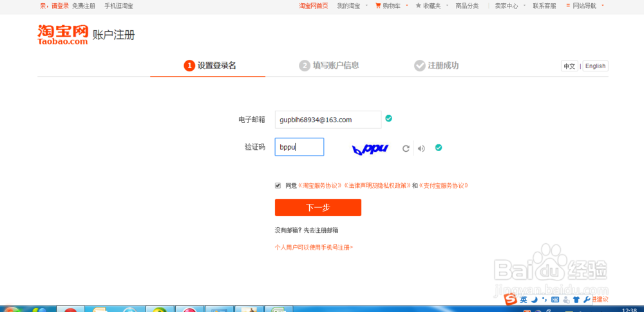The height and width of the screenshot is (312, 644).
Task: Refresh the captcha image
Action: (406, 149)
